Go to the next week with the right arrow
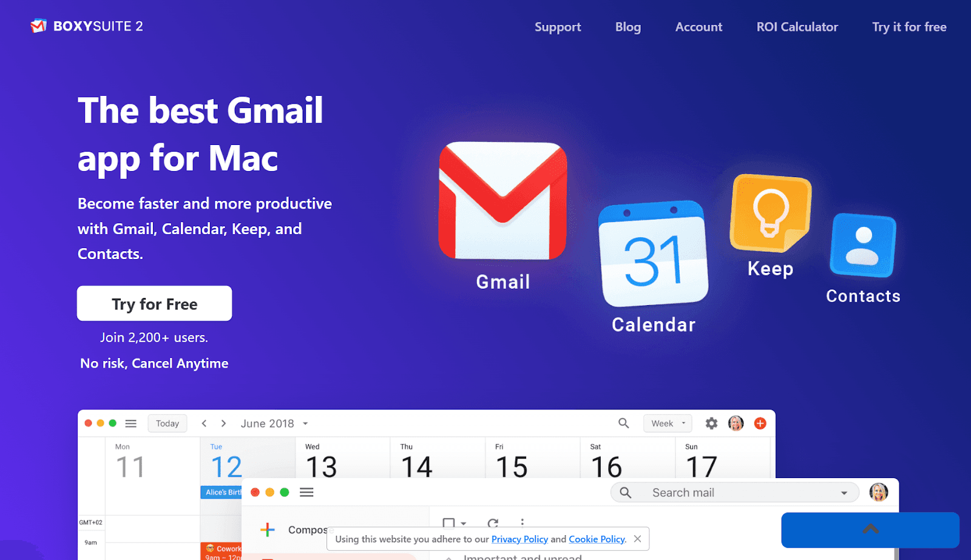Viewport: 971px width, 560px height. point(223,423)
